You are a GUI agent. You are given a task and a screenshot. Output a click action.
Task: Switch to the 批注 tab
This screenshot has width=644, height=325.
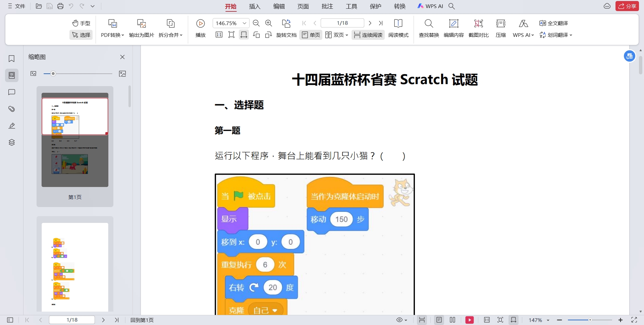(x=327, y=6)
